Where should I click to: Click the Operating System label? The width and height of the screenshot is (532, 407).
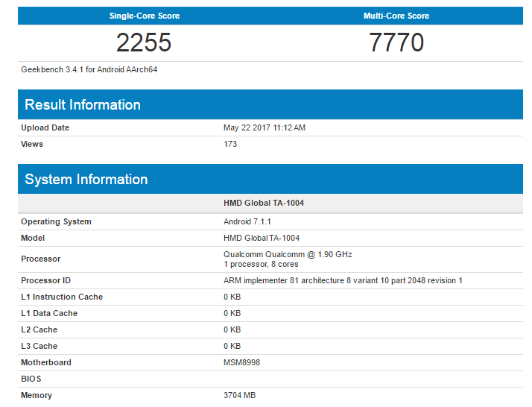click(56, 221)
